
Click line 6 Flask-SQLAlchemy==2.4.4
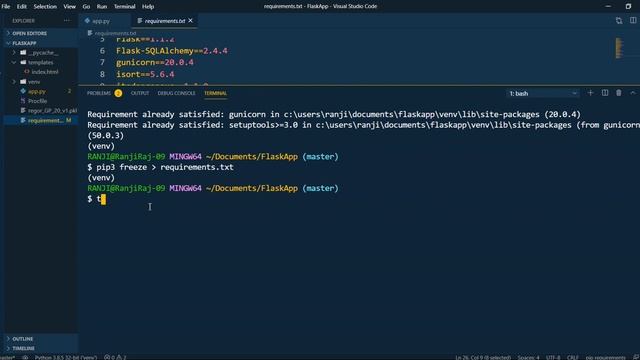tap(171, 51)
